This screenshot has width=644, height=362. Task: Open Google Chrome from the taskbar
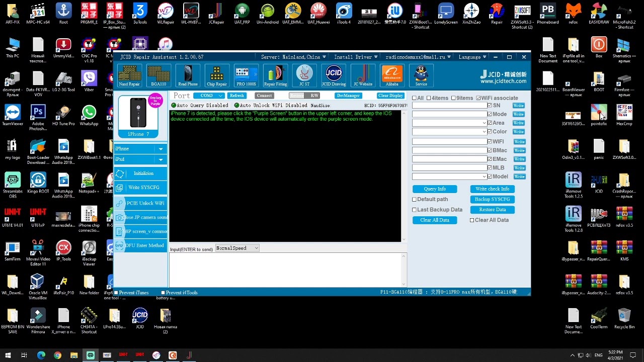[57, 355]
